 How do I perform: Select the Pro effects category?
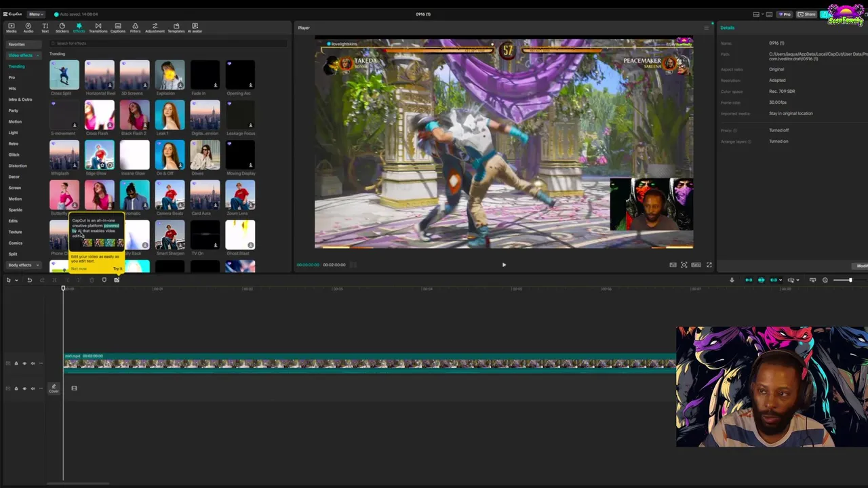(12, 77)
